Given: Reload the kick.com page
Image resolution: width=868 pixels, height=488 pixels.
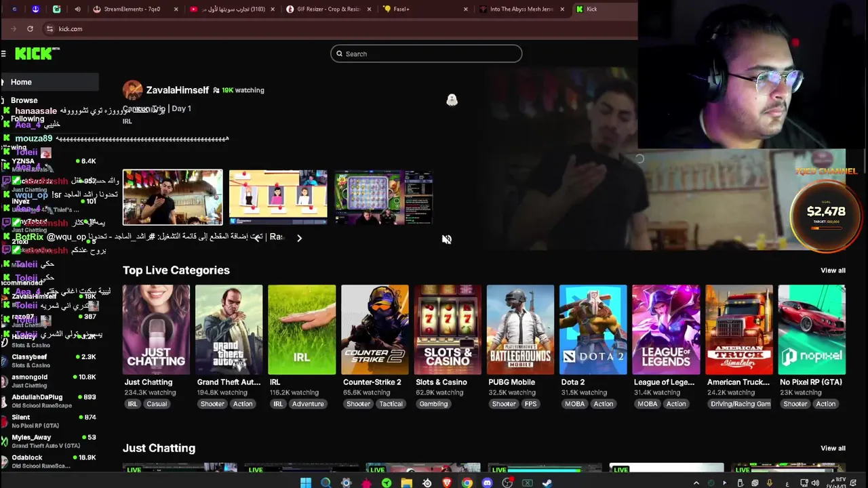Looking at the screenshot, I should 30,28.
